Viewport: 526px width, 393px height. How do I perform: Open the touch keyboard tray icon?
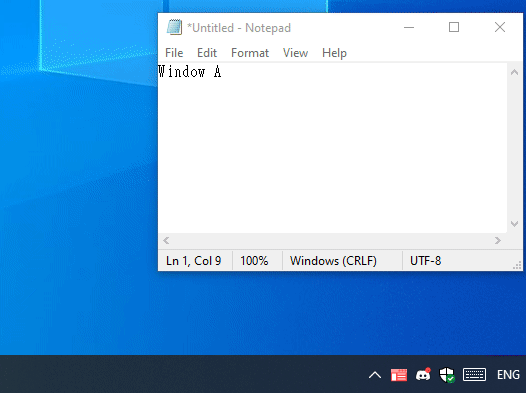[474, 375]
